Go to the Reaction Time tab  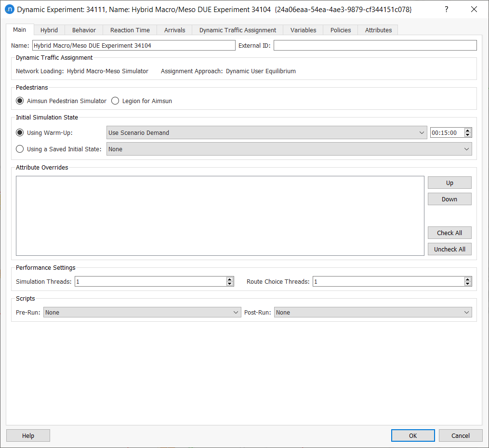pos(130,30)
